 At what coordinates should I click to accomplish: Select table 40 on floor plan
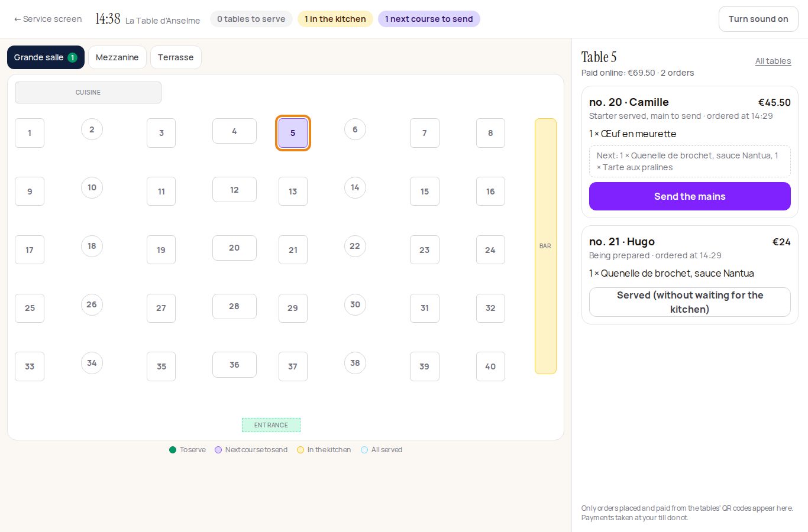(490, 366)
